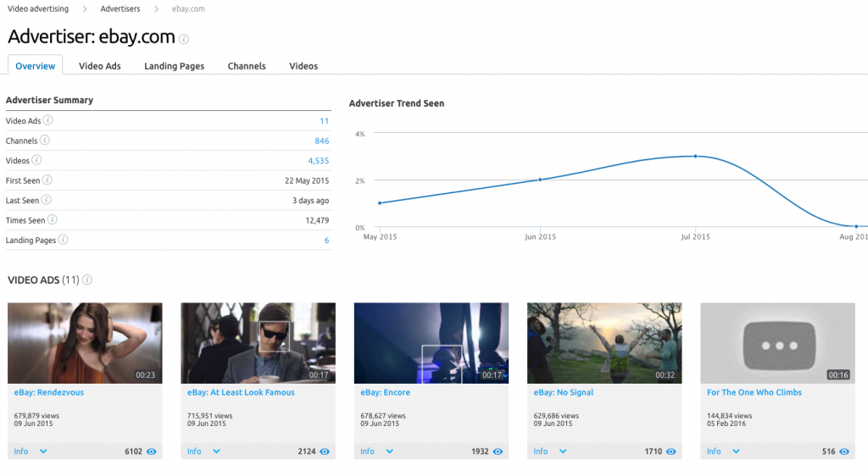Open the Channels tab

point(247,66)
